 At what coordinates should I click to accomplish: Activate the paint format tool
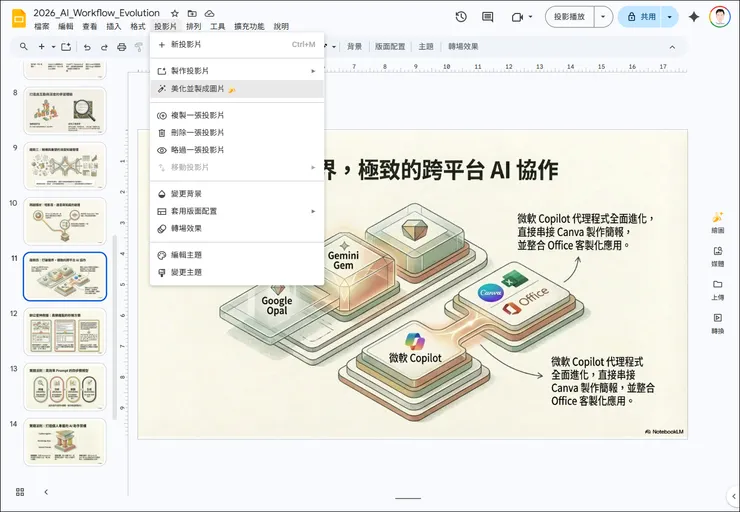point(139,47)
